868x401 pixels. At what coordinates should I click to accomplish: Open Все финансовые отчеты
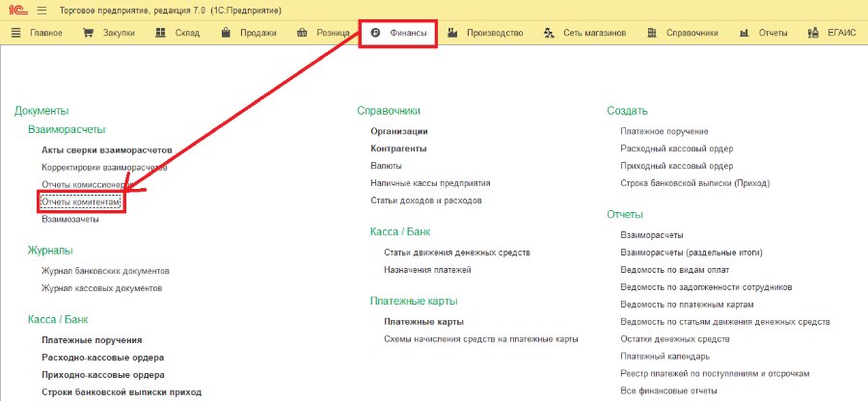pyautogui.click(x=668, y=390)
